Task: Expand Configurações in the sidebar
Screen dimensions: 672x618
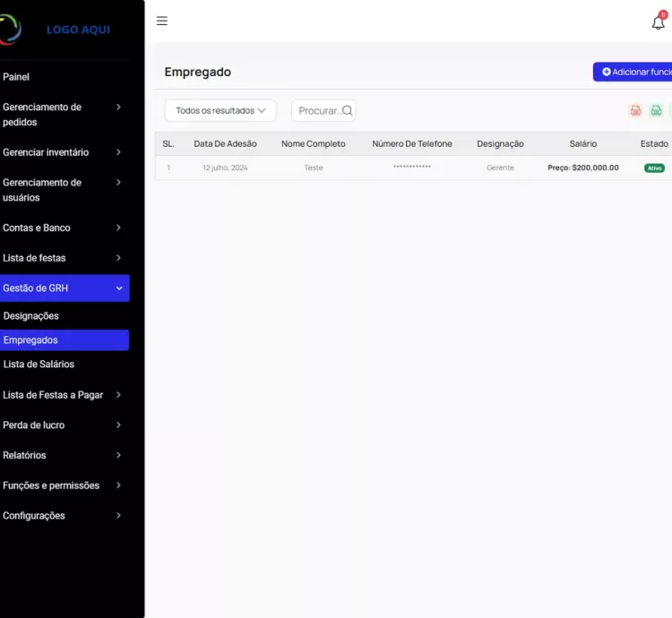Action: point(65,516)
